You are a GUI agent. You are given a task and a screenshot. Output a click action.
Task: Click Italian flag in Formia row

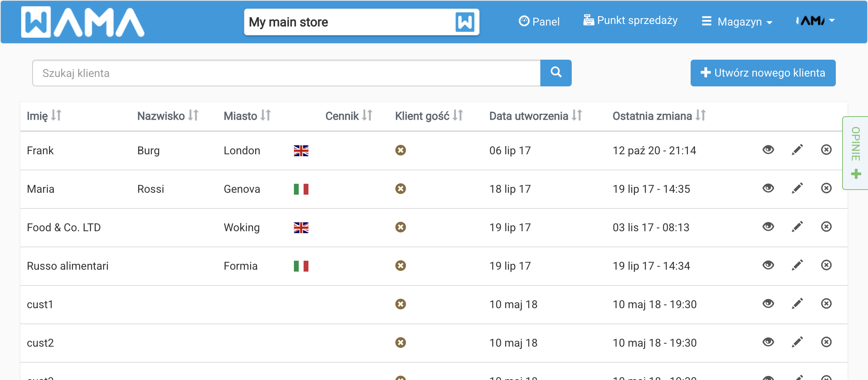pyautogui.click(x=301, y=266)
